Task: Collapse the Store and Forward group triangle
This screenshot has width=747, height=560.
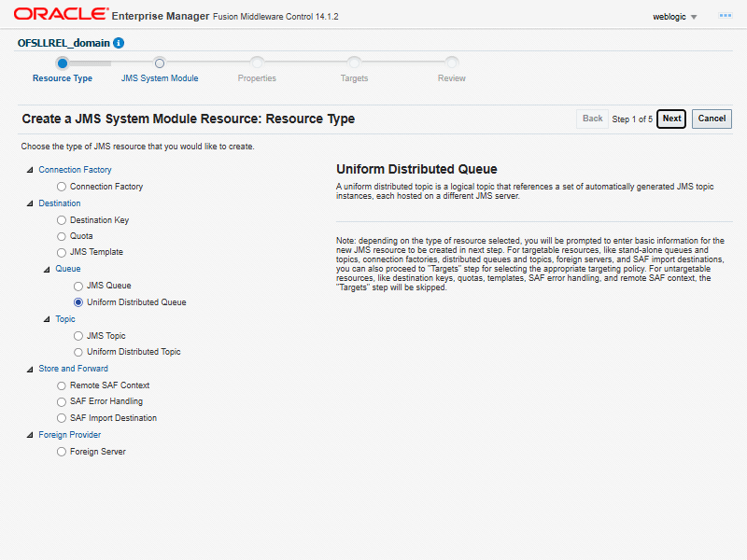Action: pyautogui.click(x=30, y=369)
